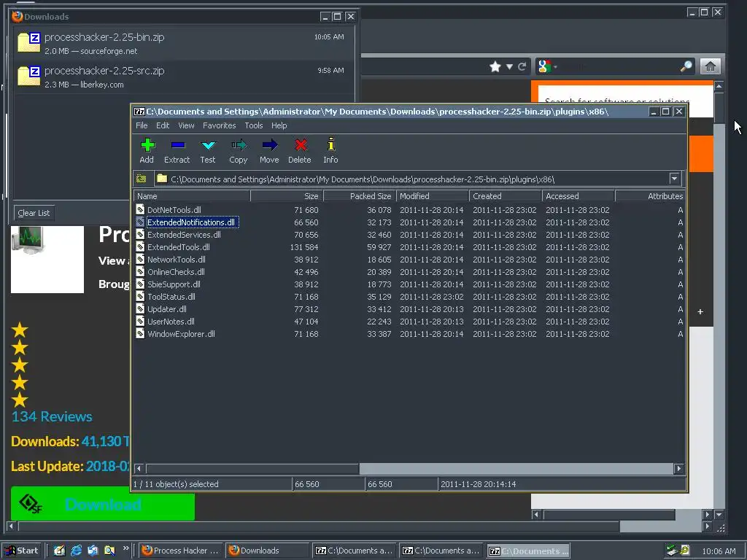This screenshot has height=560, width=747.
Task: Switch to the Process Hacker taskbar button
Action: [181, 551]
